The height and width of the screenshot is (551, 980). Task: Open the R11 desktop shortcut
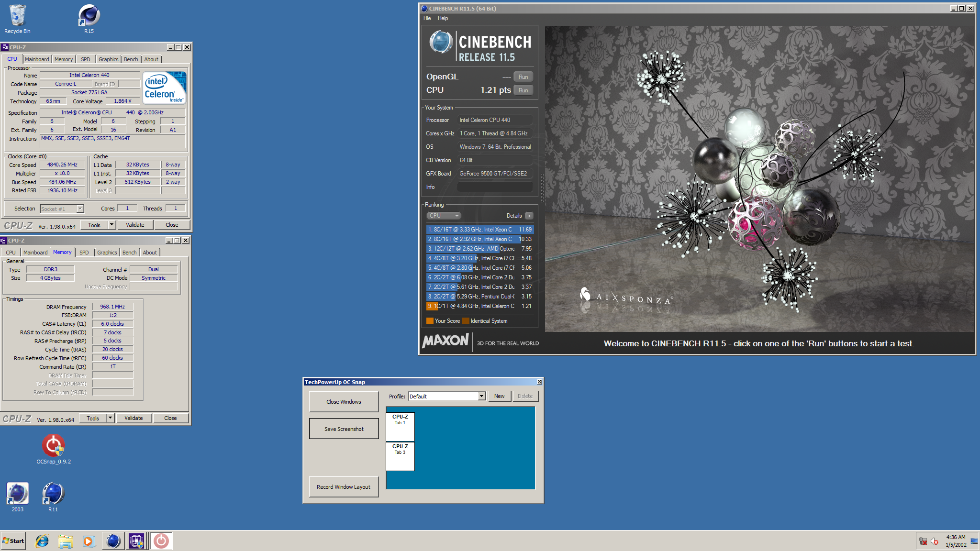53,497
